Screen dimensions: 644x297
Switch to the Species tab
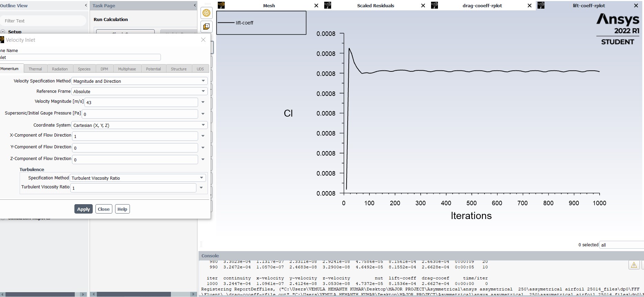(84, 69)
